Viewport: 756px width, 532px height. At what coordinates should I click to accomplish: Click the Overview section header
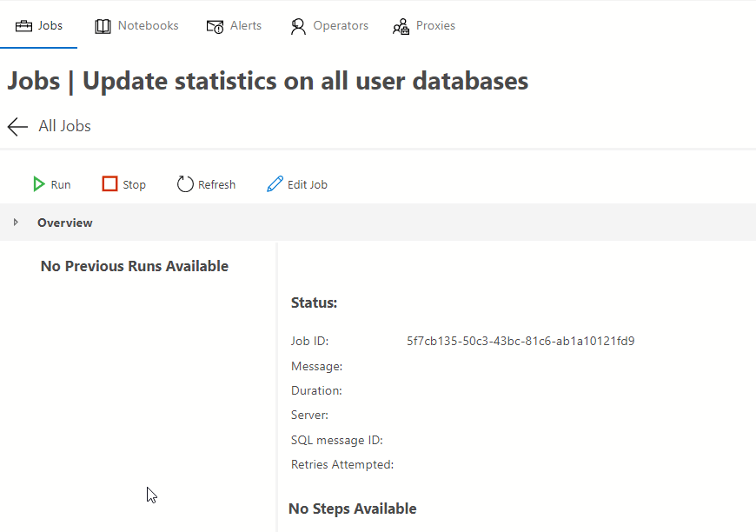tap(65, 223)
